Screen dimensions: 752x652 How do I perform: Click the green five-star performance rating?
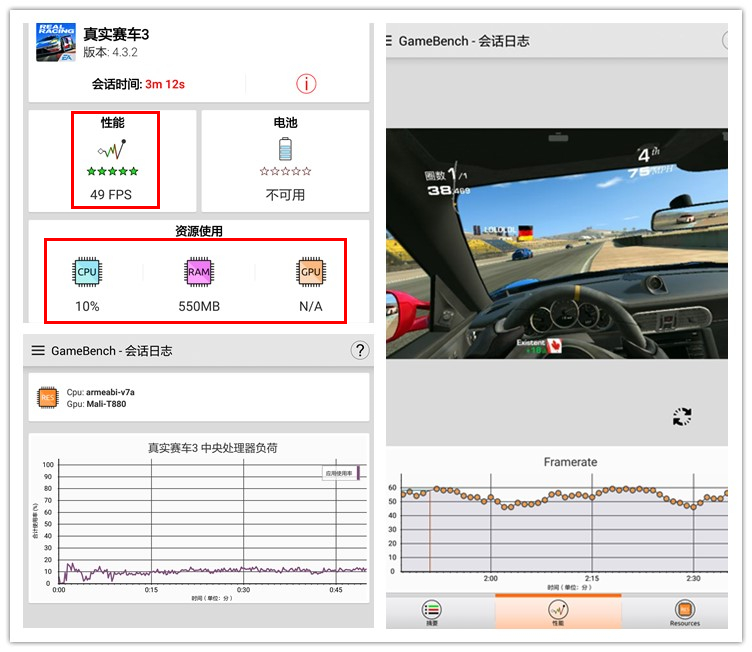tap(113, 171)
